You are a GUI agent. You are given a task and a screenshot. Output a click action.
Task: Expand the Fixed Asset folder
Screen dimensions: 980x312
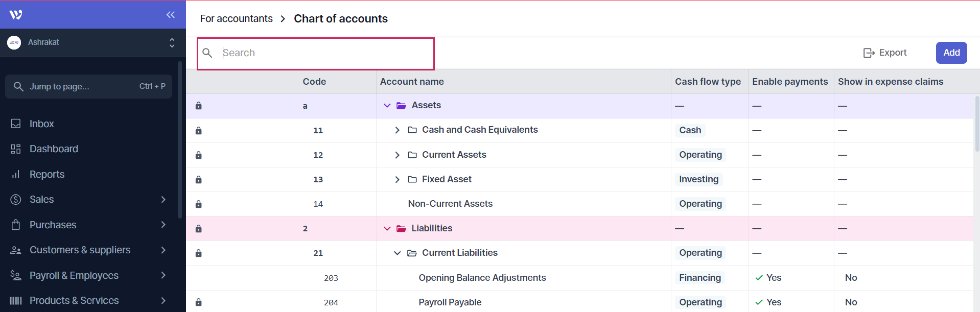398,179
